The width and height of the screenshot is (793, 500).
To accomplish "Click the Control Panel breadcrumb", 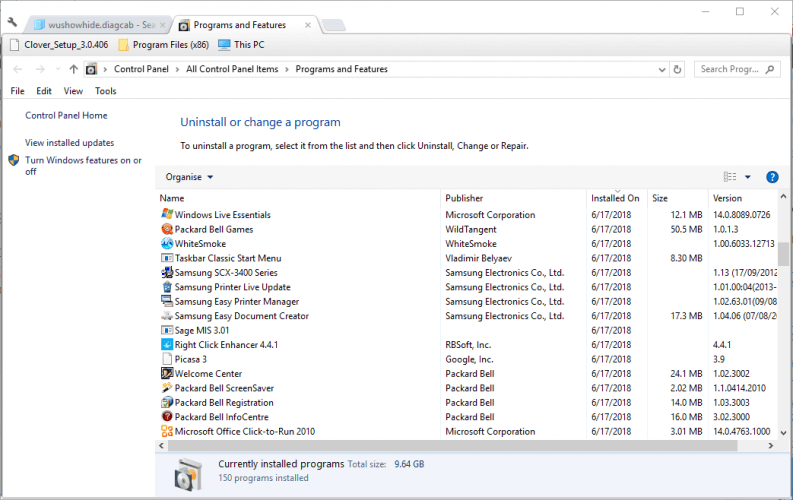I will coord(141,69).
